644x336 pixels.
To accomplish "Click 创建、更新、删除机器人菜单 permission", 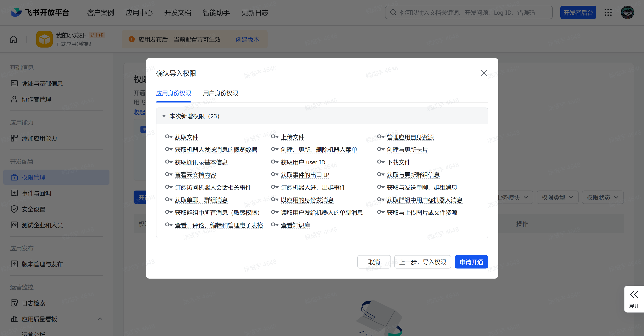I will 319,150.
